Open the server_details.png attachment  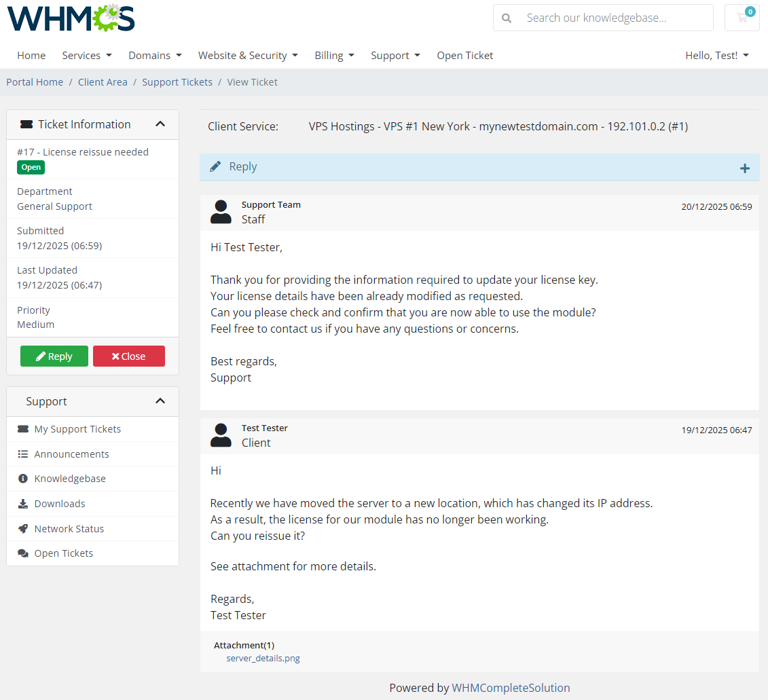[263, 658]
